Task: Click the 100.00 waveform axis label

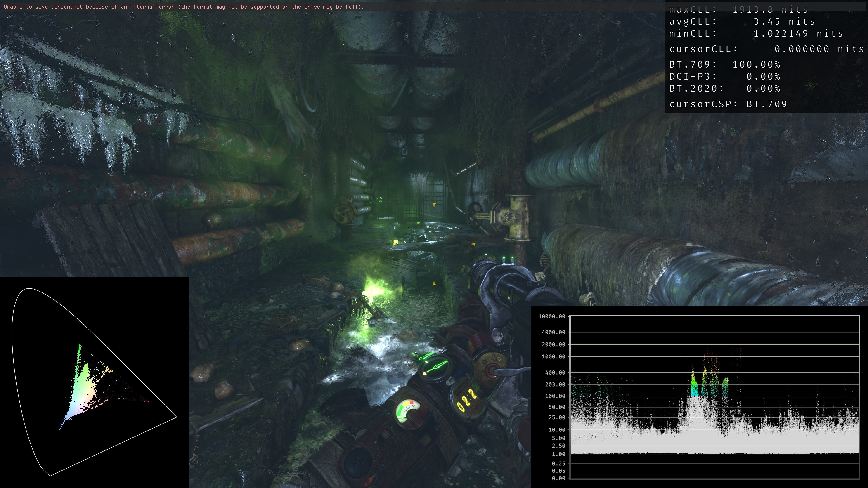Action: 555,396
